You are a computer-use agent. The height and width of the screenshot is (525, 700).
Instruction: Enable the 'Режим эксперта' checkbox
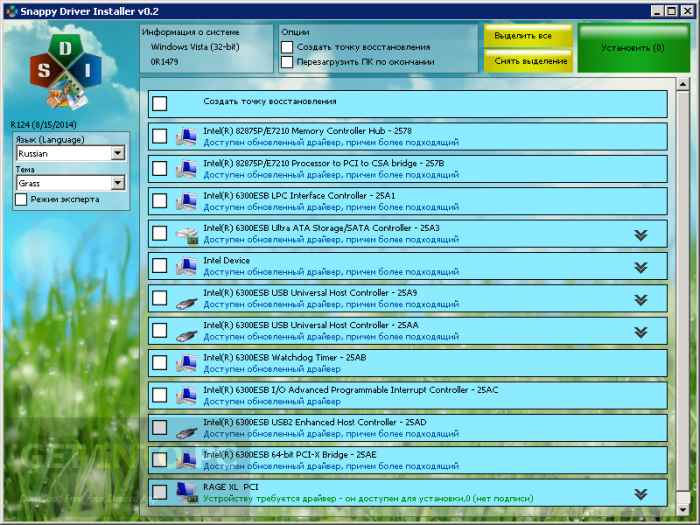click(x=21, y=199)
